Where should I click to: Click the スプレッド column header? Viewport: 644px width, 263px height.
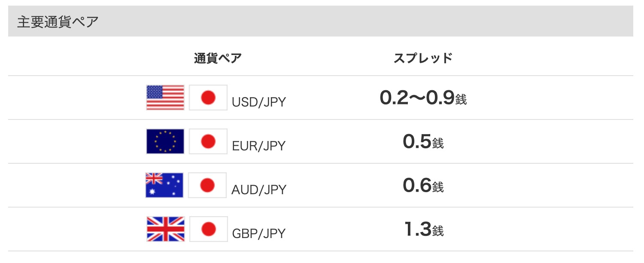click(x=423, y=58)
